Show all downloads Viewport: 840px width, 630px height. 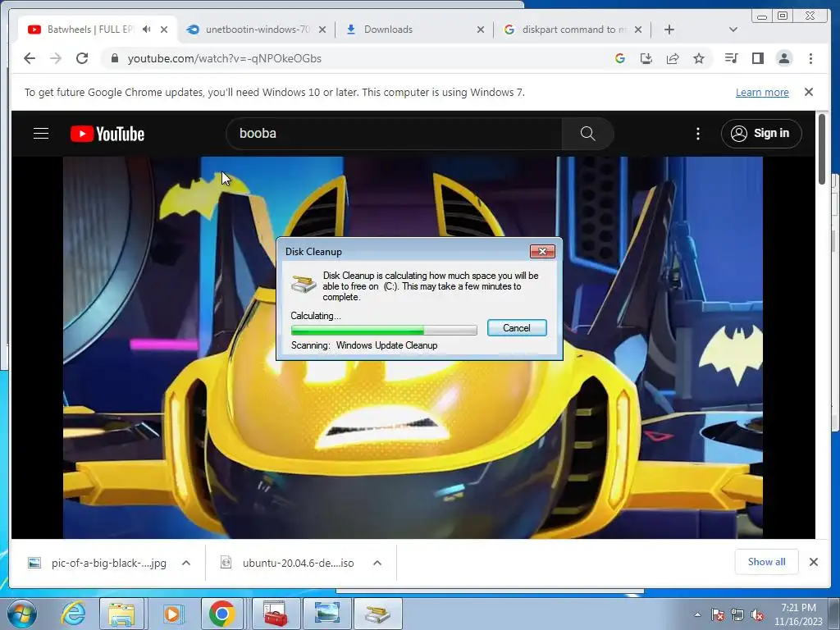(x=767, y=561)
